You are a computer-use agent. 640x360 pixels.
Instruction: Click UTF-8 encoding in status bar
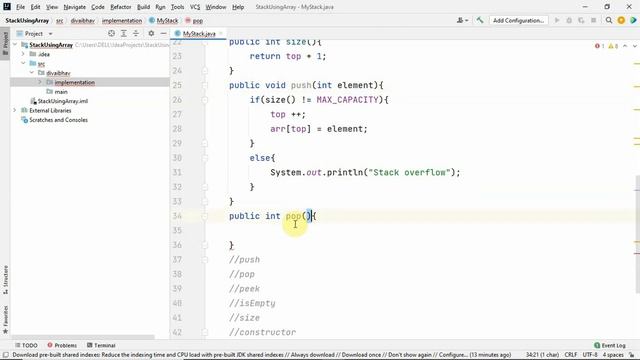coord(590,355)
